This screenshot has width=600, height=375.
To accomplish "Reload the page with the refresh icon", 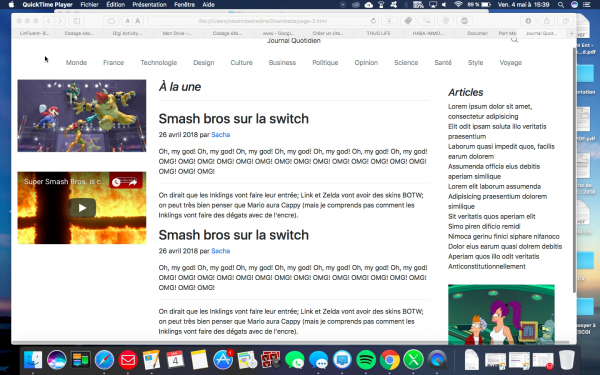I will [373, 21].
